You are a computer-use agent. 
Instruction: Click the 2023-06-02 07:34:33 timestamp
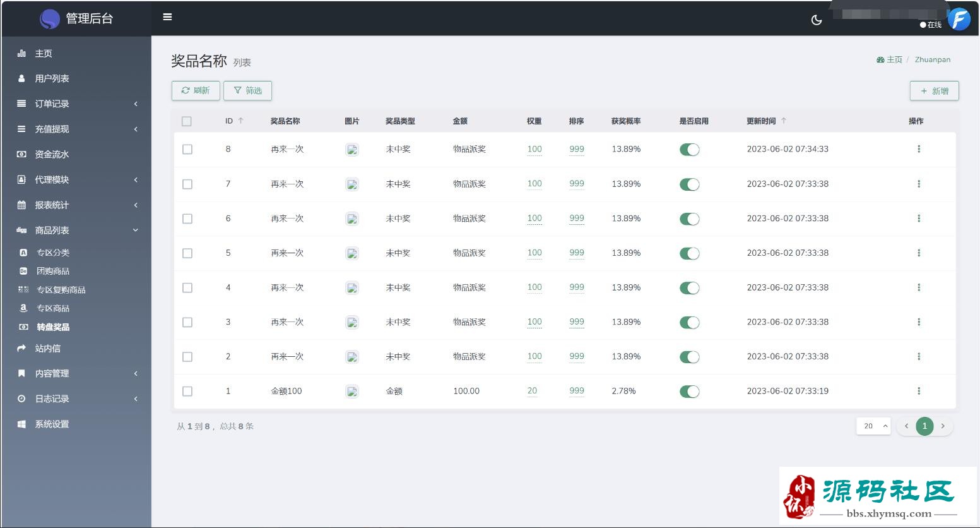[x=788, y=149]
